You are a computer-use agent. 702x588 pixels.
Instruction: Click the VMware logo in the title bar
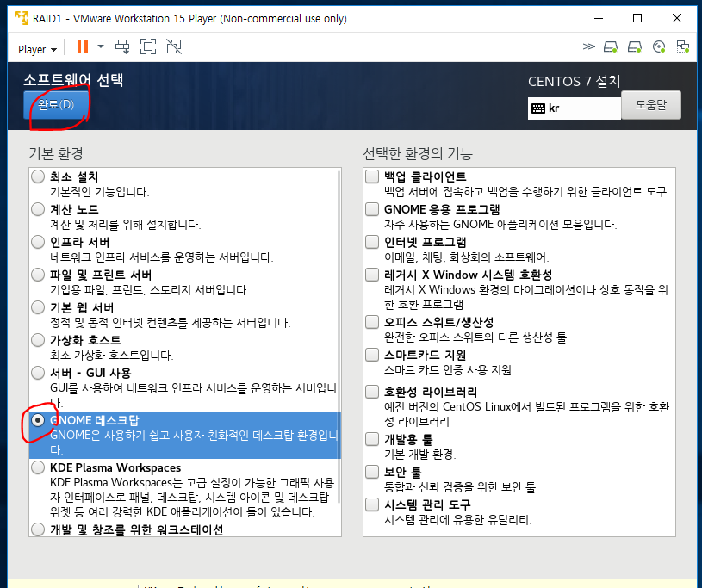[21, 18]
